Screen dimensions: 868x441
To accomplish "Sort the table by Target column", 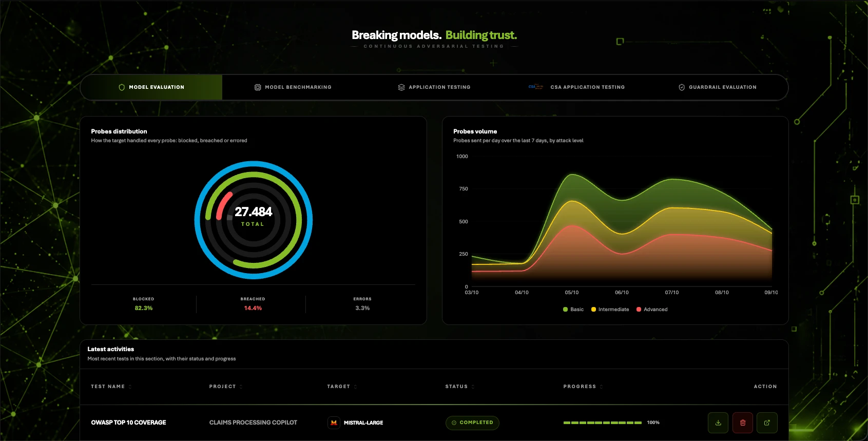I will click(342, 387).
